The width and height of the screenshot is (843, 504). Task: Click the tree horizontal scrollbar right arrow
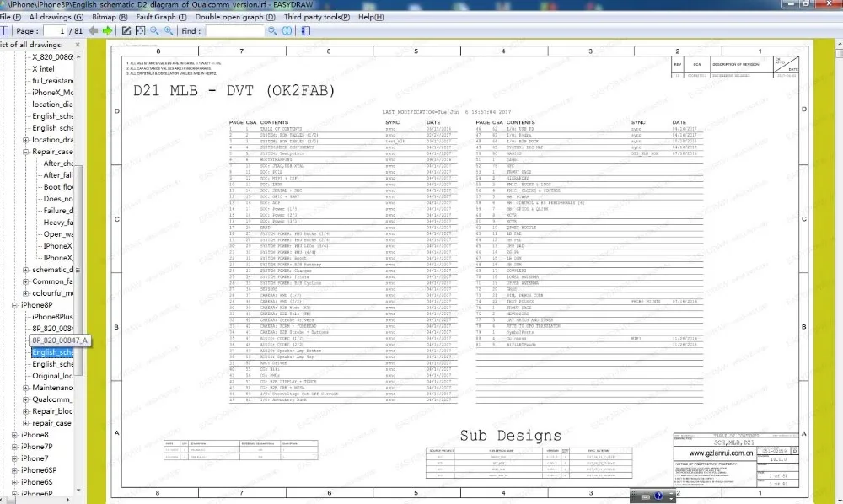[67, 500]
